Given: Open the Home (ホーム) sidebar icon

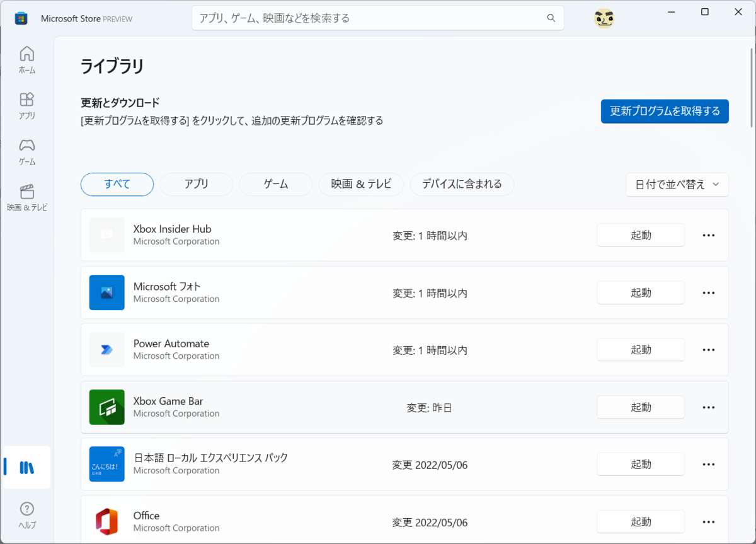Looking at the screenshot, I should coord(27,61).
